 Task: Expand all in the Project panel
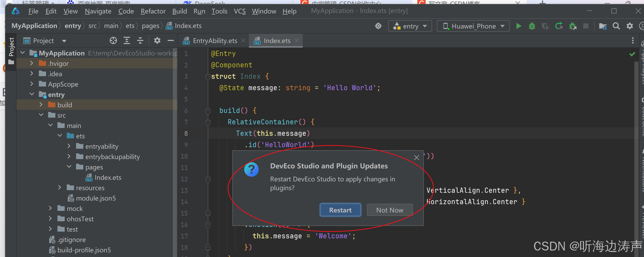click(127, 40)
